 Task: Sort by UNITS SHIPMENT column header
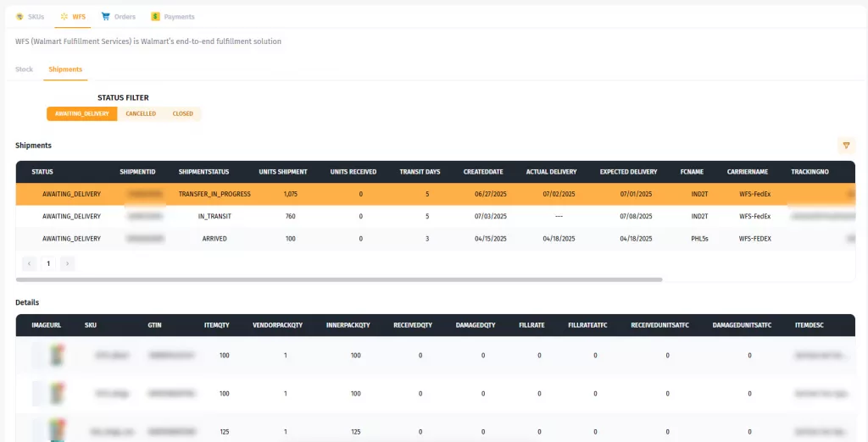(x=283, y=172)
